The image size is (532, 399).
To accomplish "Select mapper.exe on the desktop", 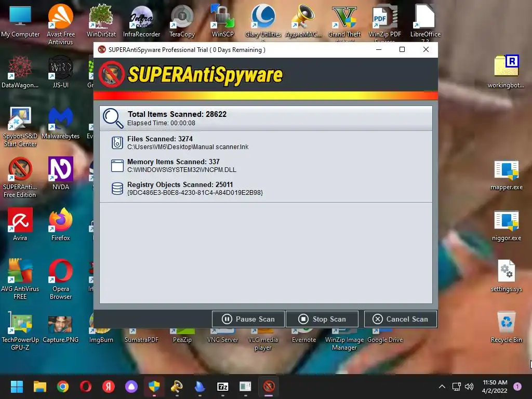I will (x=506, y=176).
